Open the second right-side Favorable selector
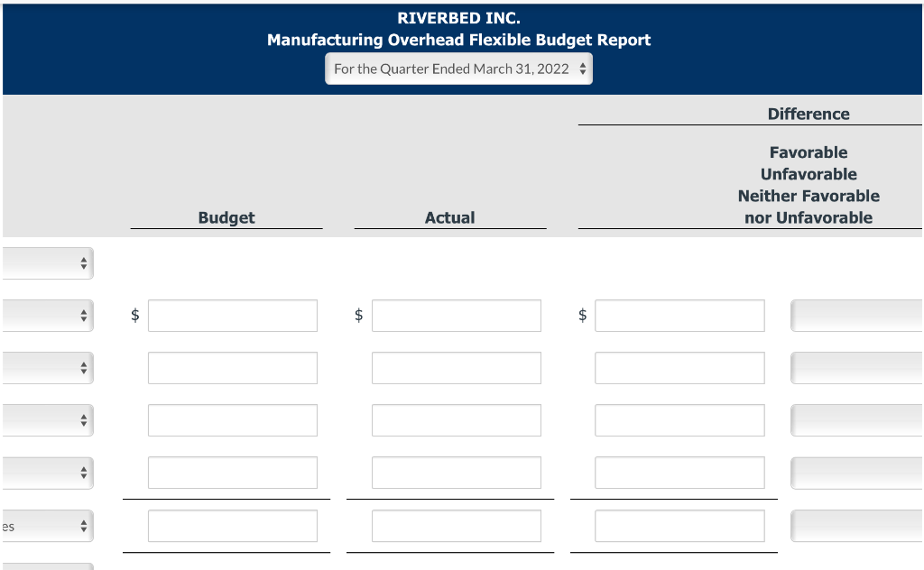 click(855, 367)
